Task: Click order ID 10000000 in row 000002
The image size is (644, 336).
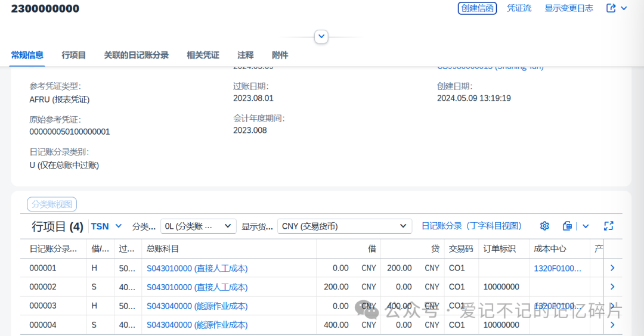Action: point(501,287)
